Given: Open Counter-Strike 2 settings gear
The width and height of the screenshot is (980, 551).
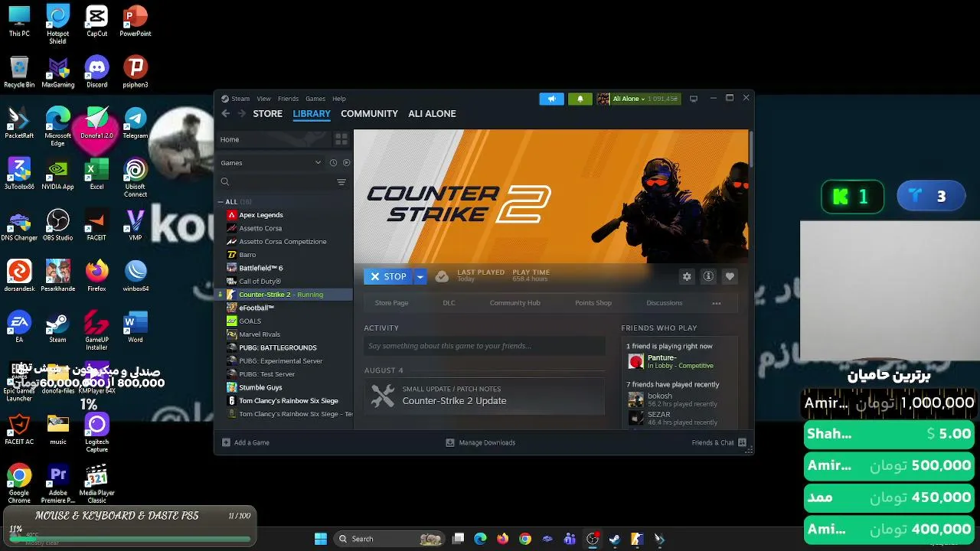Looking at the screenshot, I should [x=687, y=276].
